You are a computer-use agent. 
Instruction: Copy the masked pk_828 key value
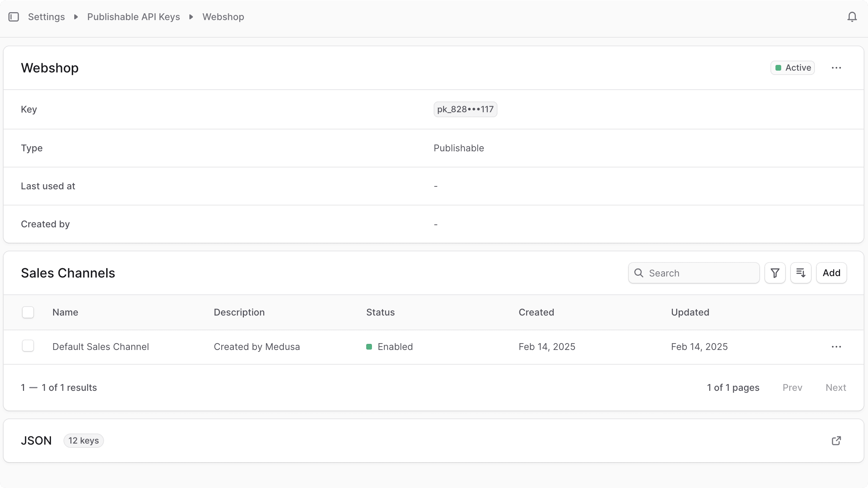pos(465,109)
